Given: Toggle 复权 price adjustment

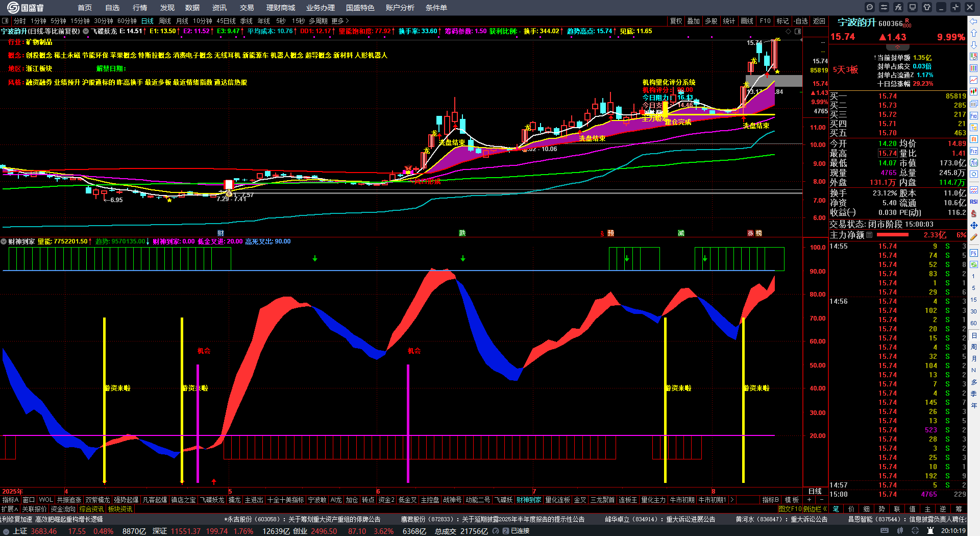Looking at the screenshot, I should [x=676, y=21].
